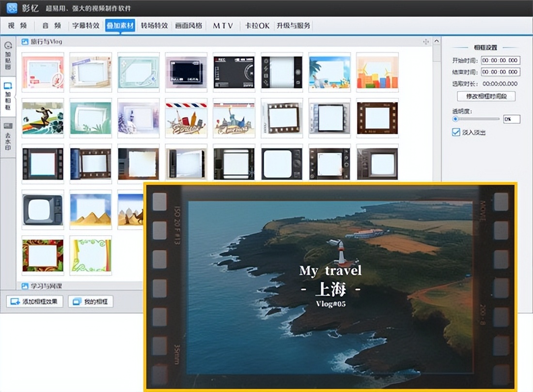Go to the 画面风格 tab
533x392 pixels.
click(188, 26)
